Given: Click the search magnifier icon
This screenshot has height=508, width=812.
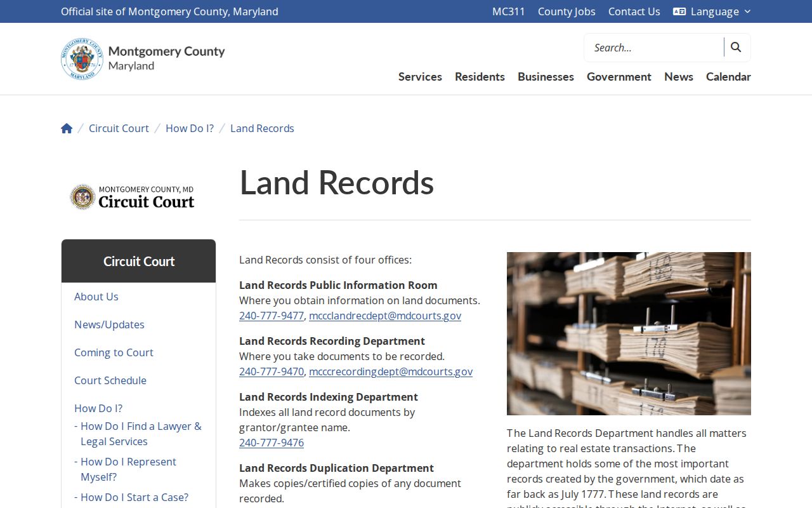Looking at the screenshot, I should click(736, 47).
